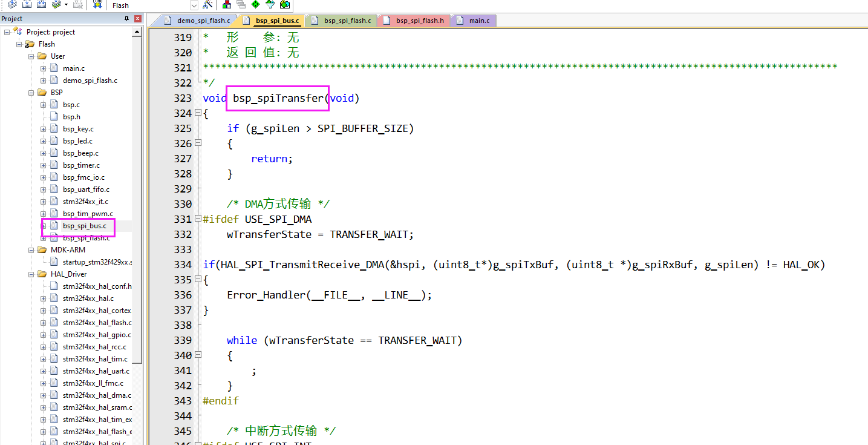Image resolution: width=868 pixels, height=445 pixels.
Task: Select stm32f4xx_hal_cortex in tree
Action: pos(97,310)
